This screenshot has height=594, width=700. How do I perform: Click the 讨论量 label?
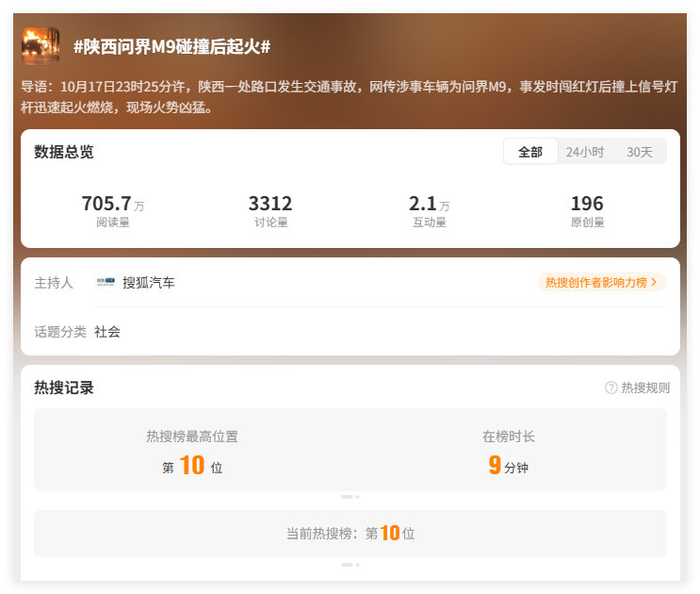(271, 222)
